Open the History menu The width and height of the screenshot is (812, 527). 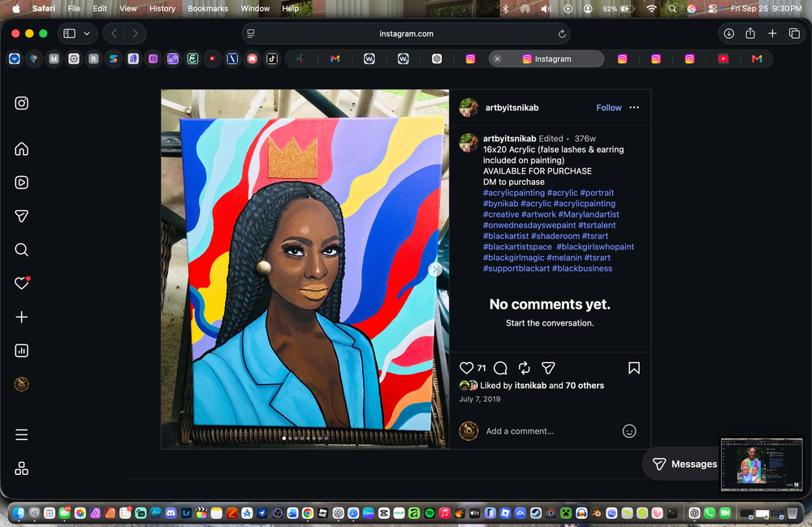[x=162, y=8]
